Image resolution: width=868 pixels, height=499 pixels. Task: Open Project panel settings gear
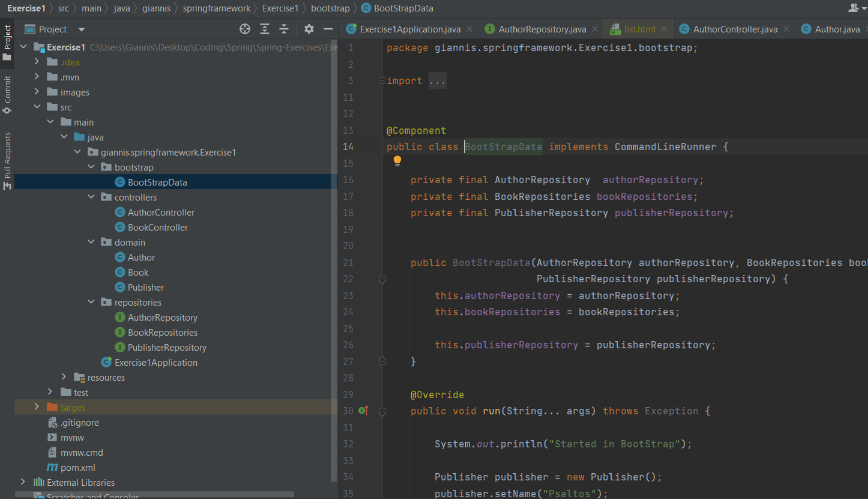pyautogui.click(x=309, y=29)
